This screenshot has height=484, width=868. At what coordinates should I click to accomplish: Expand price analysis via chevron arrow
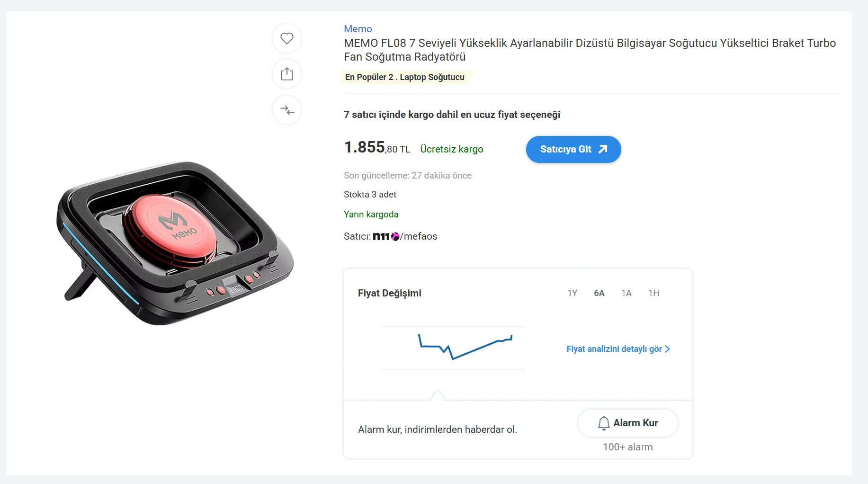pos(668,349)
